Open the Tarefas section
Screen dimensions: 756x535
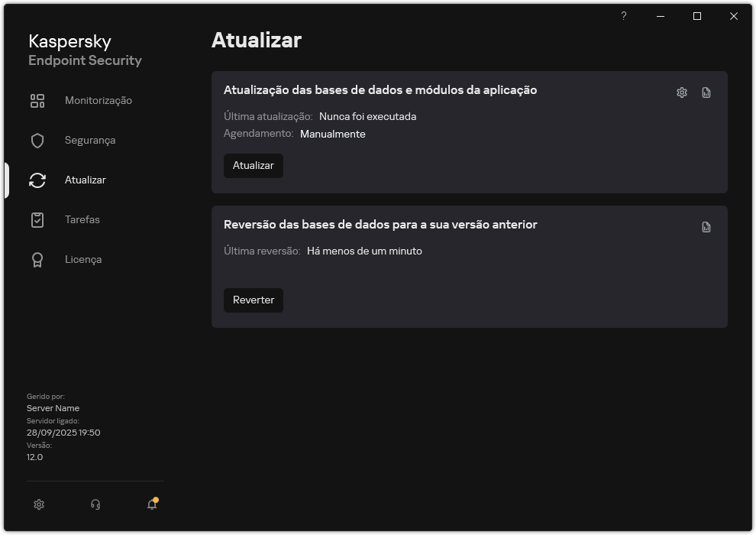tap(82, 219)
